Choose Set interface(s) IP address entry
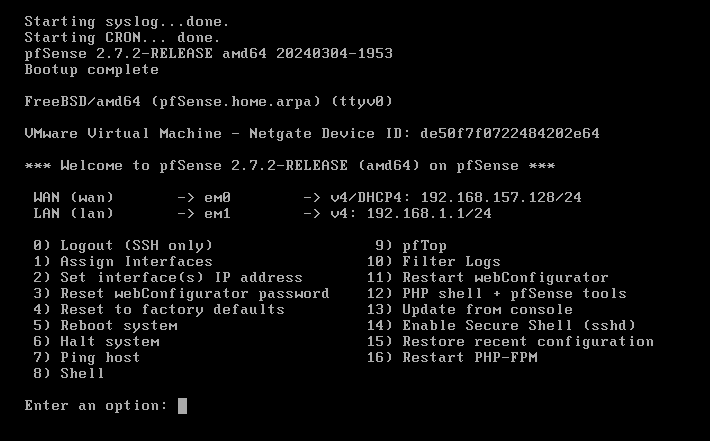The image size is (710, 441). [x=168, y=278]
